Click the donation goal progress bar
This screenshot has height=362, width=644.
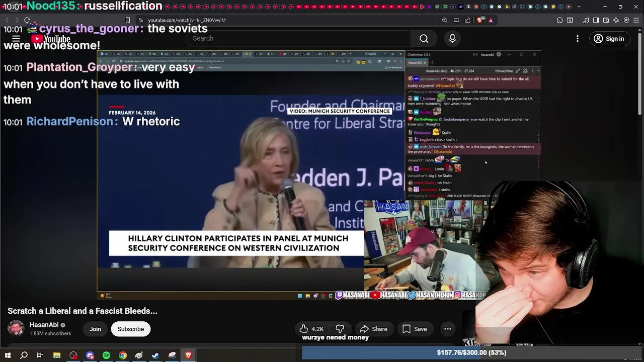[x=471, y=353]
